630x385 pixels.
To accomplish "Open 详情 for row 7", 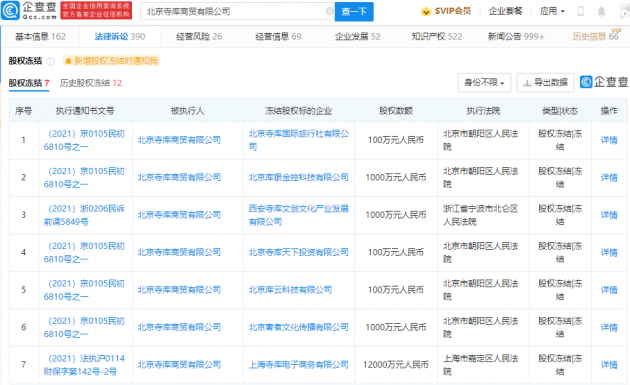I will click(x=609, y=365).
